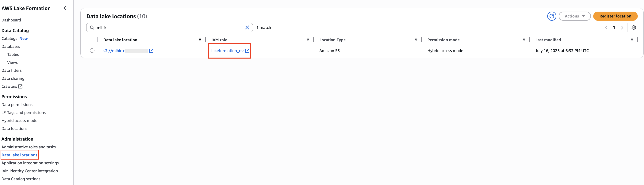Screen dimensions: 644x185
Task: Open Hybrid access mode in the sidebar
Action: [x=19, y=121]
